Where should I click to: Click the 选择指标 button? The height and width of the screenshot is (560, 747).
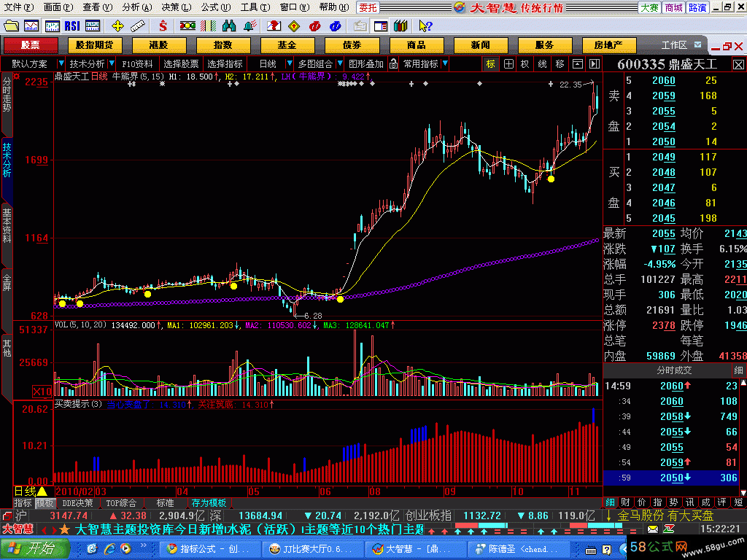225,64
